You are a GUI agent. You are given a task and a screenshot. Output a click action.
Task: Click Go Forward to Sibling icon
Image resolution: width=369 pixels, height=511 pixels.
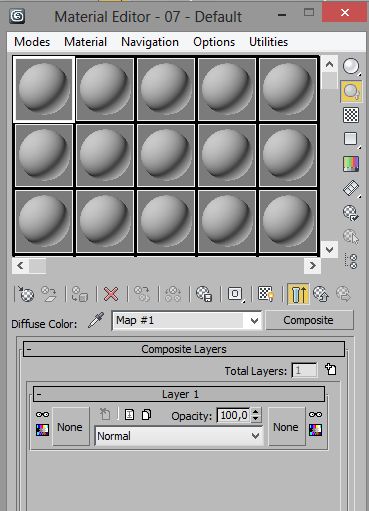click(x=343, y=294)
